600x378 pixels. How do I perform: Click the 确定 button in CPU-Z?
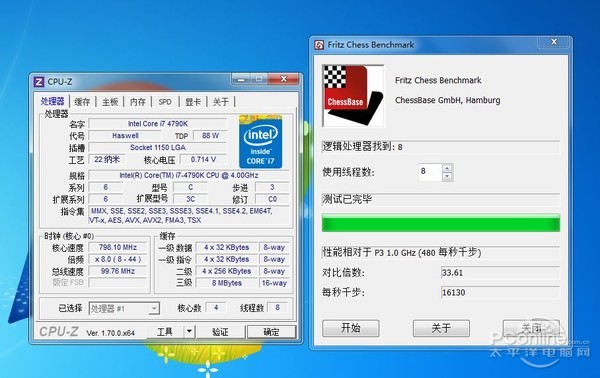coord(271,332)
